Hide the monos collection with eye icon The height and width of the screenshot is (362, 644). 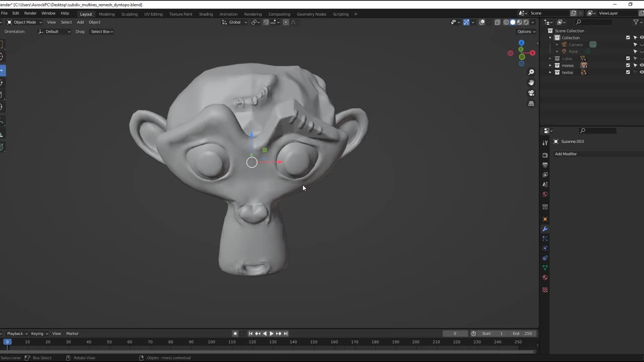[641, 65]
